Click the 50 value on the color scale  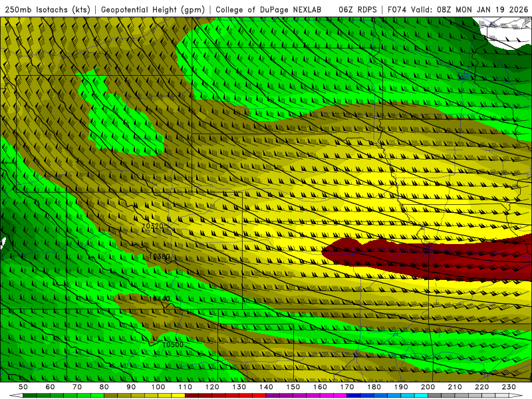click(x=23, y=387)
